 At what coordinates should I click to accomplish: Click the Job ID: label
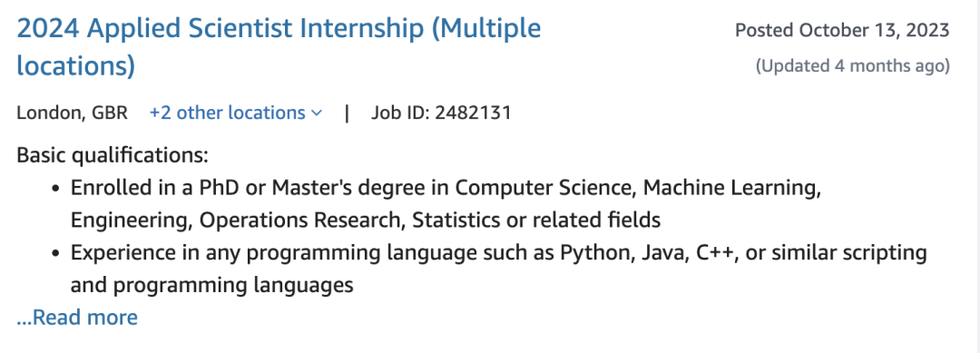click(401, 113)
